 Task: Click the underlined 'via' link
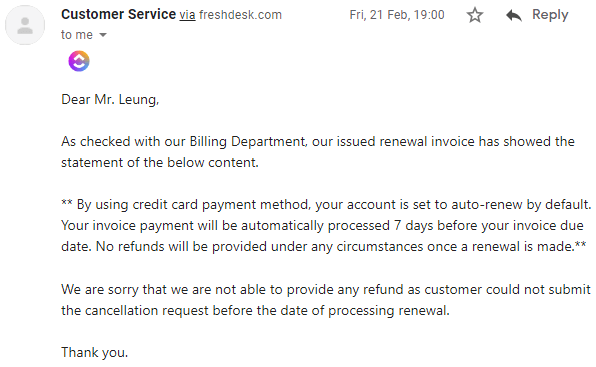click(187, 15)
